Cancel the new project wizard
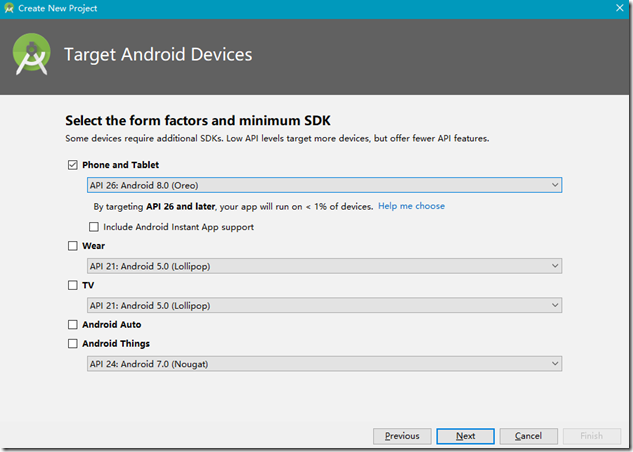 click(x=528, y=436)
